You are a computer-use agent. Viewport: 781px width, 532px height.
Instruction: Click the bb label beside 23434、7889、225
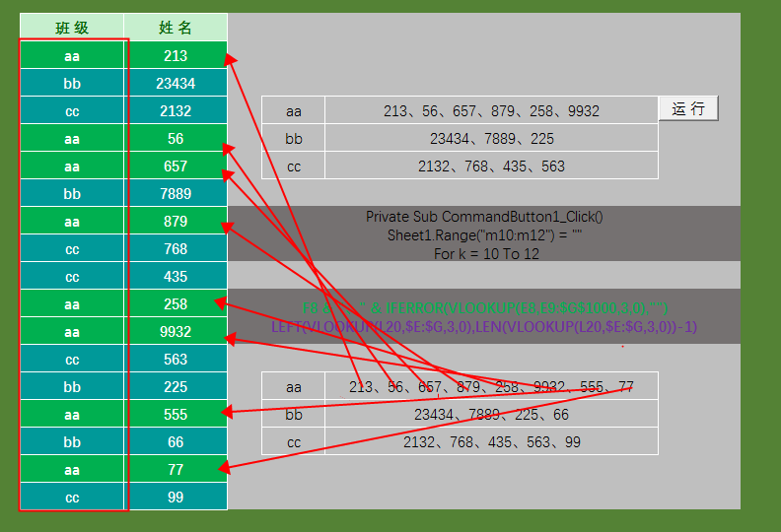294,138
